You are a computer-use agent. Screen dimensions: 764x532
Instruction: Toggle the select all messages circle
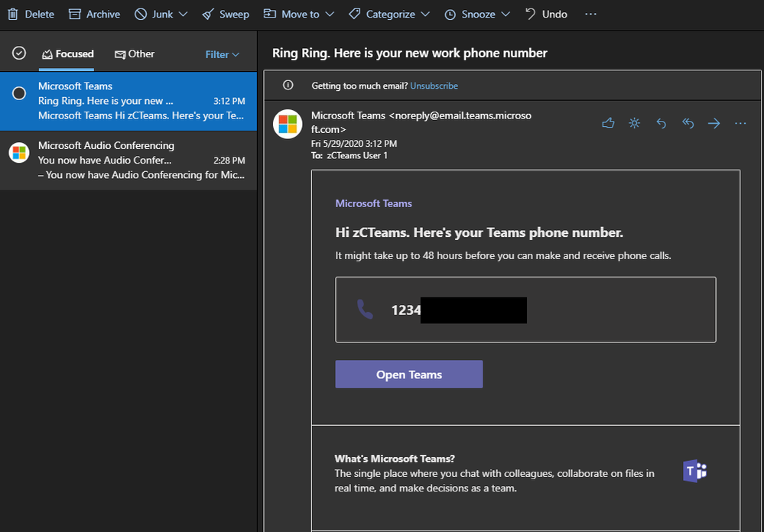point(19,54)
